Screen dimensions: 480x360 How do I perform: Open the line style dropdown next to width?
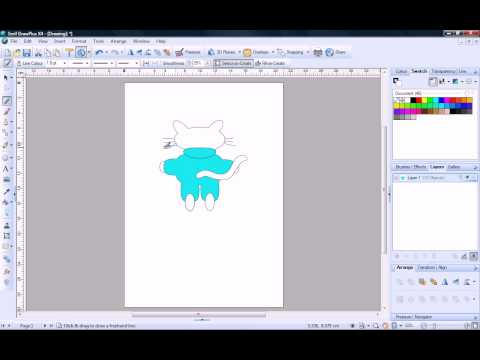tap(87, 63)
